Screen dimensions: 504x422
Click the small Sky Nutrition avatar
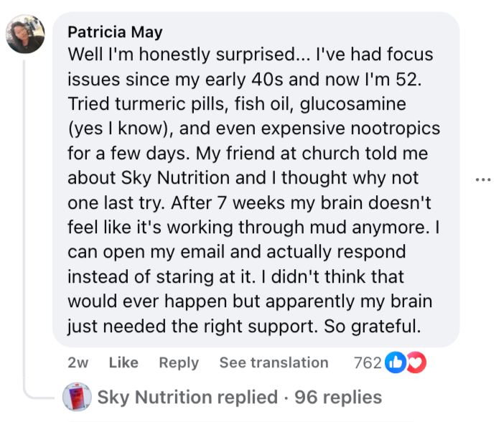coord(76,397)
